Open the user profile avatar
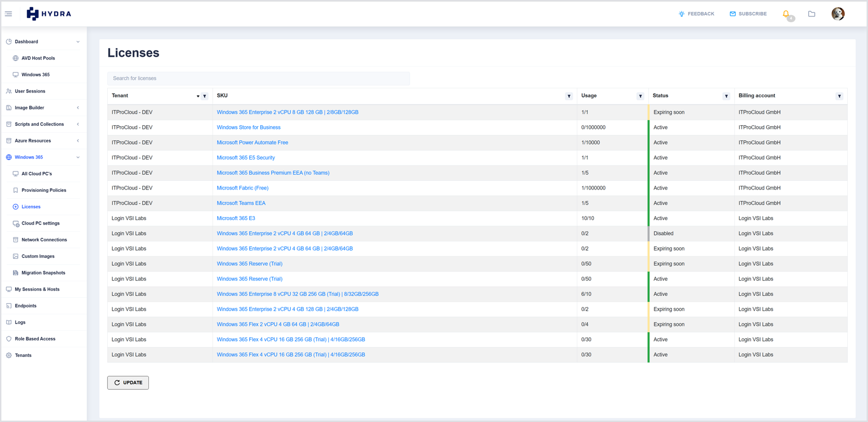The width and height of the screenshot is (868, 422). (838, 14)
